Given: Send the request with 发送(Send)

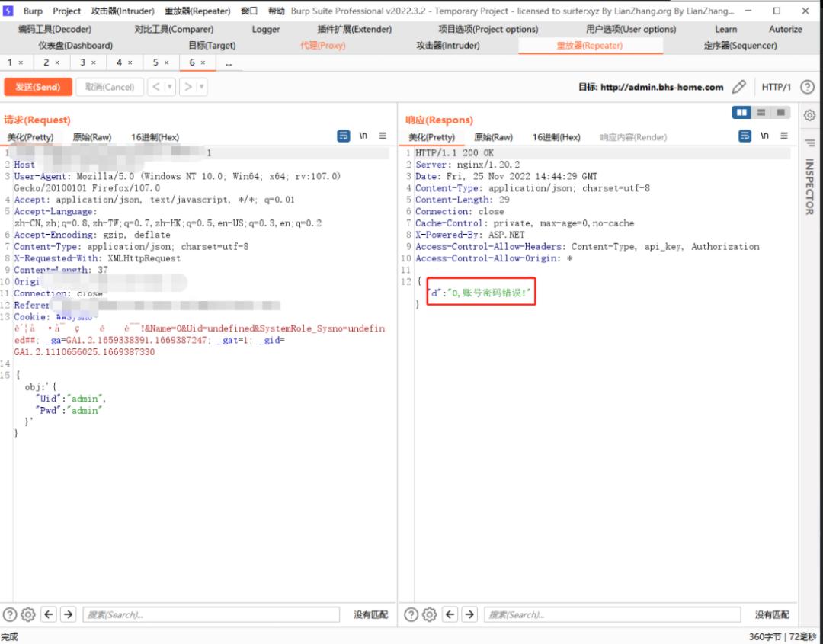Looking at the screenshot, I should click(x=38, y=87).
